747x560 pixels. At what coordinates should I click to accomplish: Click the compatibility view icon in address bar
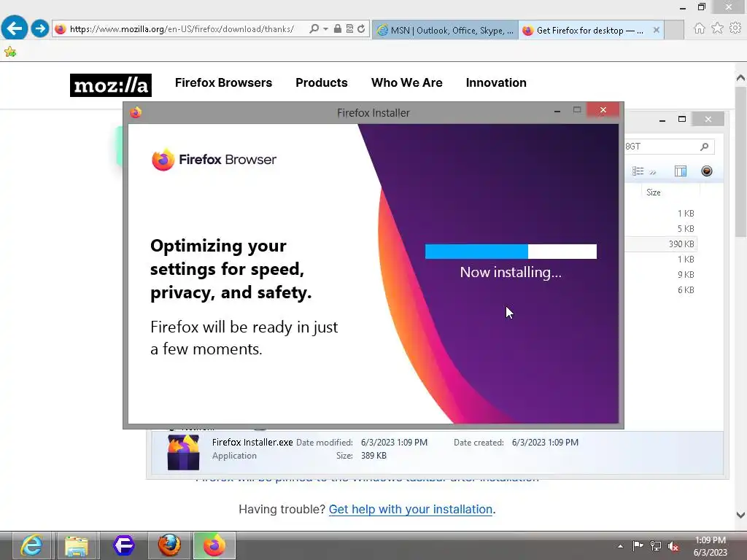pyautogui.click(x=349, y=28)
